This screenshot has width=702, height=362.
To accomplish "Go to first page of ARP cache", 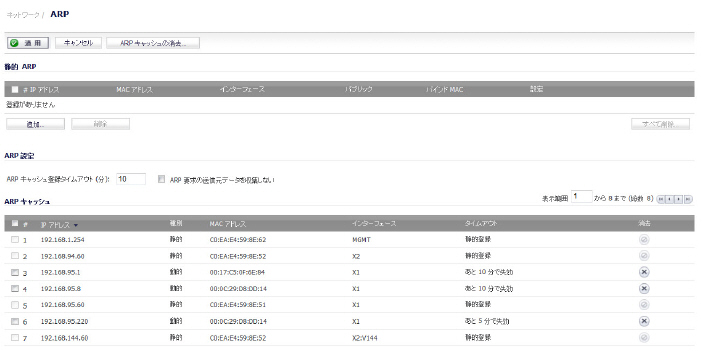I will pos(661,199).
